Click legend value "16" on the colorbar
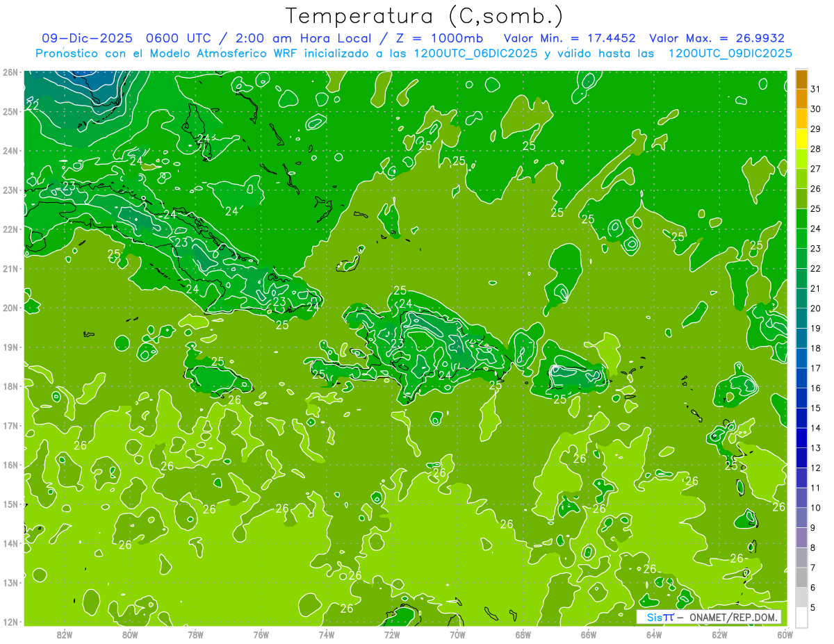The width and height of the screenshot is (834, 644). coord(816,388)
